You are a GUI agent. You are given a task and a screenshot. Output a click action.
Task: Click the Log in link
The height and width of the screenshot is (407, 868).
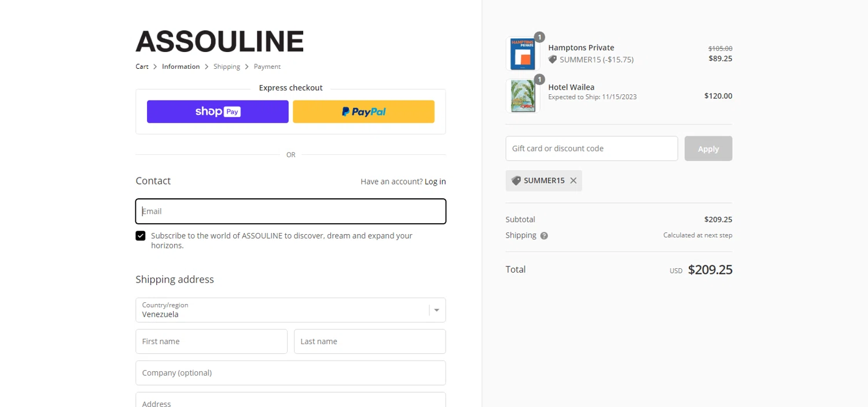click(x=435, y=182)
